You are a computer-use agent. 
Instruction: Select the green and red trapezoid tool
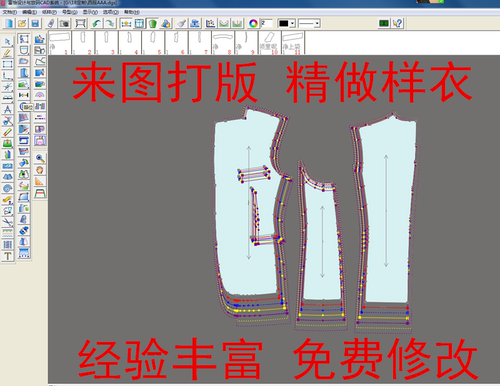point(40,193)
